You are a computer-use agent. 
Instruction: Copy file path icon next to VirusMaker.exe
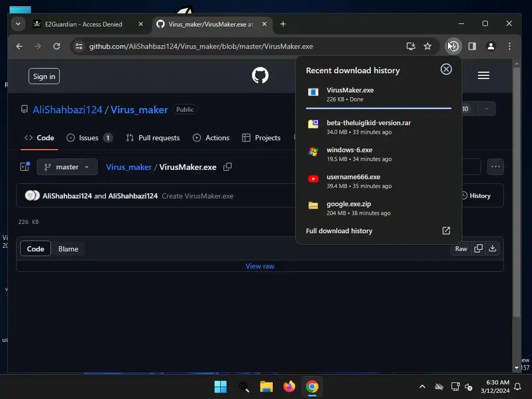[228, 167]
